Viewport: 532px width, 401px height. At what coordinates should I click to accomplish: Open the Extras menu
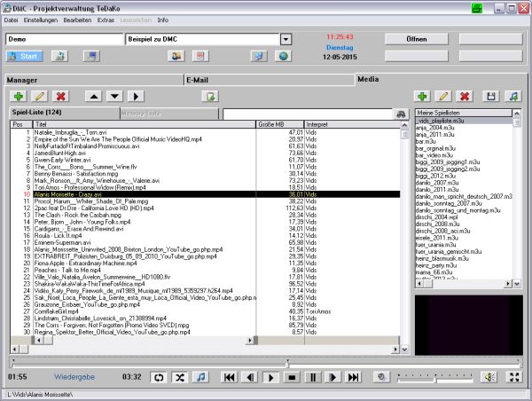pos(106,19)
